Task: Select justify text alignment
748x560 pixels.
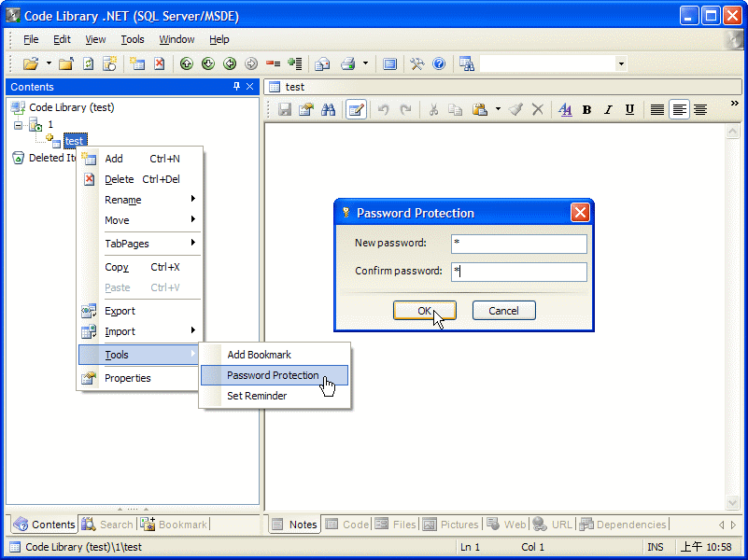Action: (x=656, y=109)
